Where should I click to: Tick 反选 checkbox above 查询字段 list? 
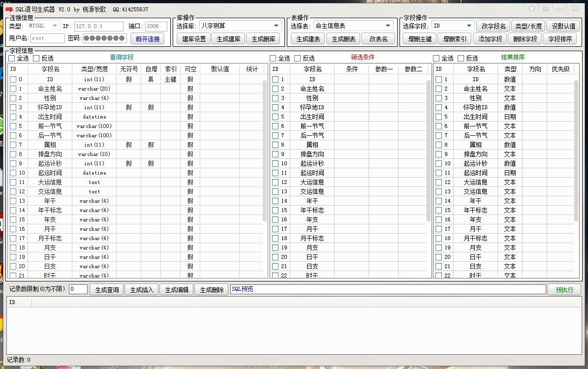(x=36, y=58)
